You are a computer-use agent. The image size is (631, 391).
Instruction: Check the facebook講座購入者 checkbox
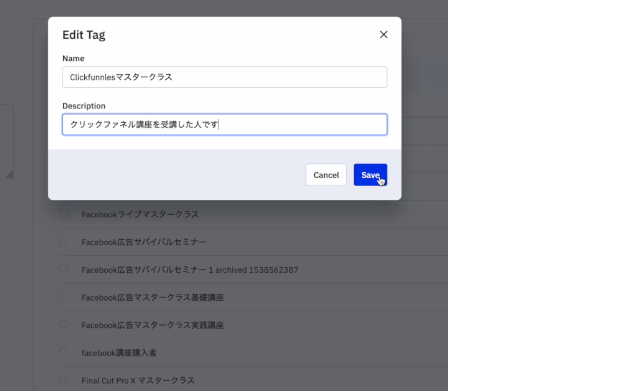[64, 352]
